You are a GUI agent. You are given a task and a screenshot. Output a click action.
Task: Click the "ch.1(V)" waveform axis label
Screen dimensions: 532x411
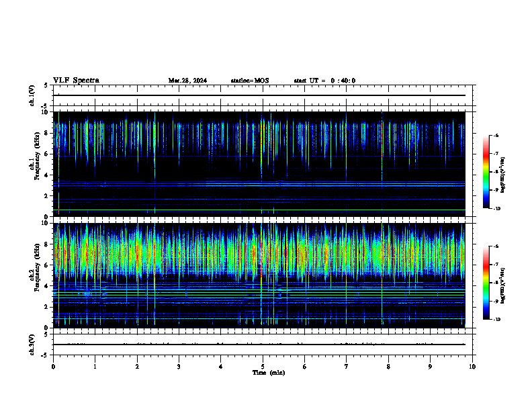[x=32, y=95]
